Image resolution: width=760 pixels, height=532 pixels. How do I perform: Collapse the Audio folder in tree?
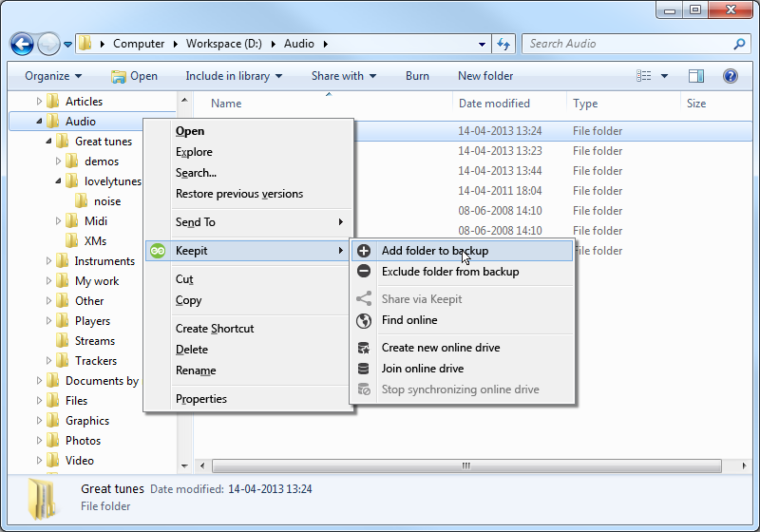[39, 122]
